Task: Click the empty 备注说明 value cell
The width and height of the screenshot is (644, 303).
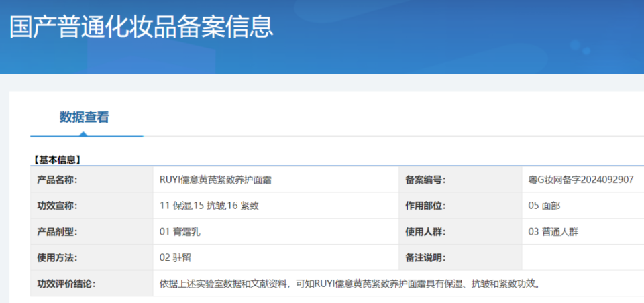Action: coord(583,257)
